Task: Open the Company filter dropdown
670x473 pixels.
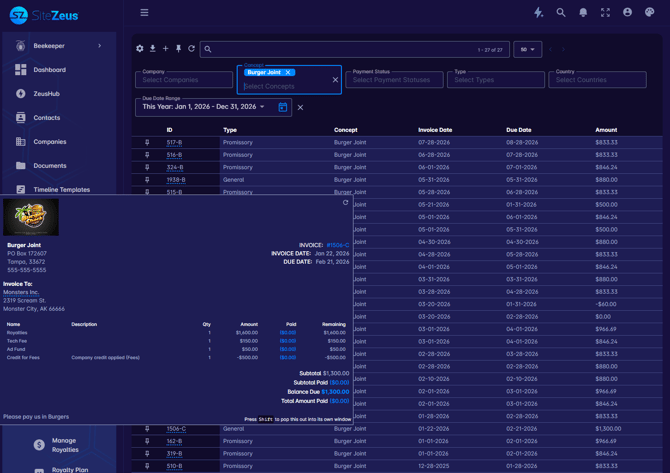Action: coord(184,79)
